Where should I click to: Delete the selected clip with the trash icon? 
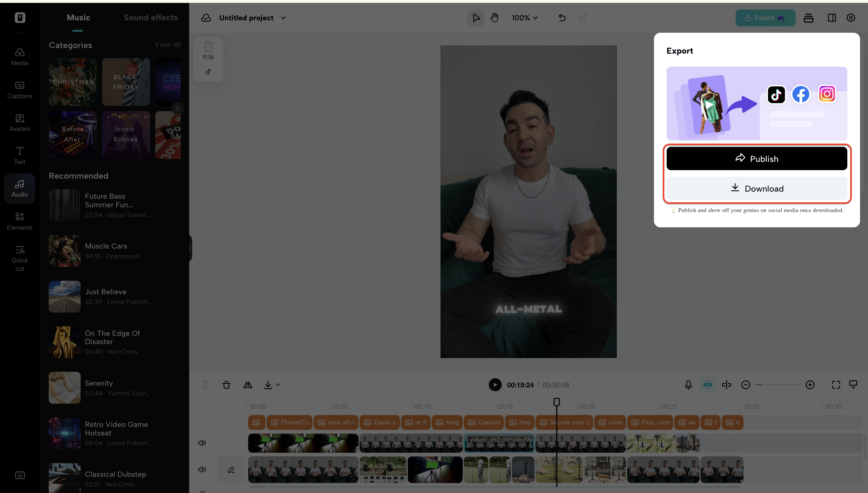226,385
